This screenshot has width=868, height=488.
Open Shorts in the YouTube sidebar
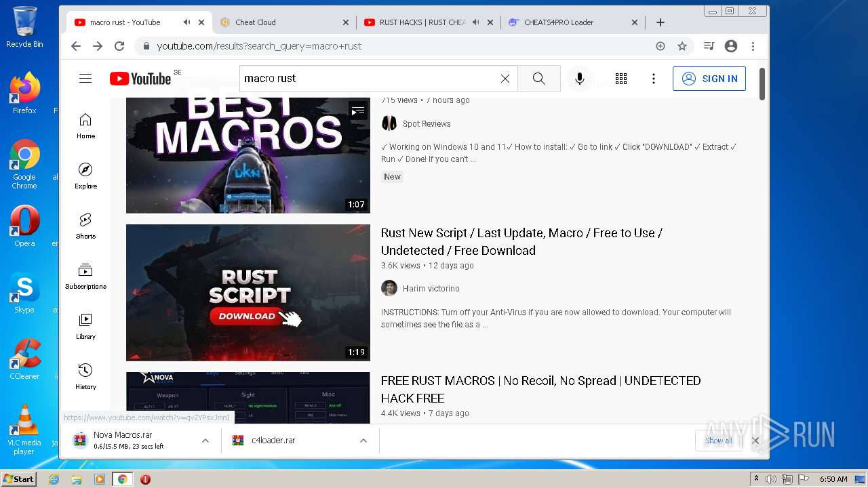(85, 226)
